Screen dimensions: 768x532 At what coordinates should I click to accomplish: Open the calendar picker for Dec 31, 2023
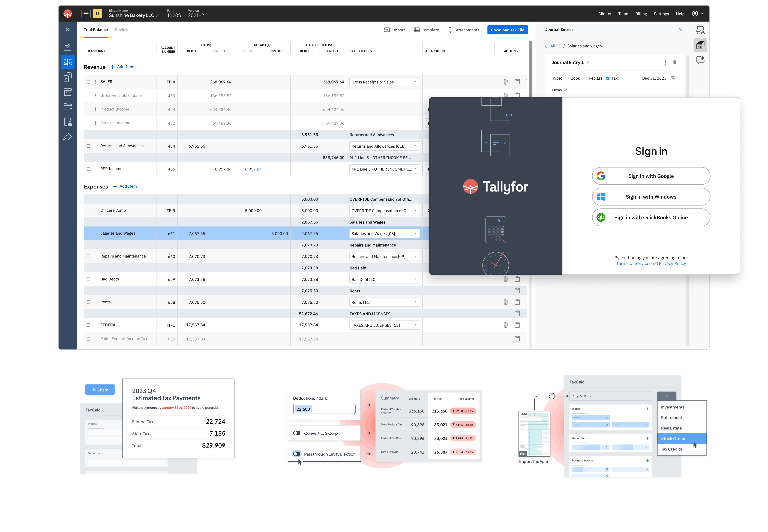673,78
